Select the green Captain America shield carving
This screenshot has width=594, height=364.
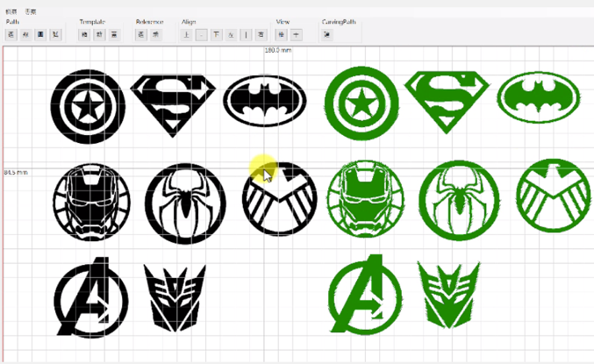(x=361, y=103)
